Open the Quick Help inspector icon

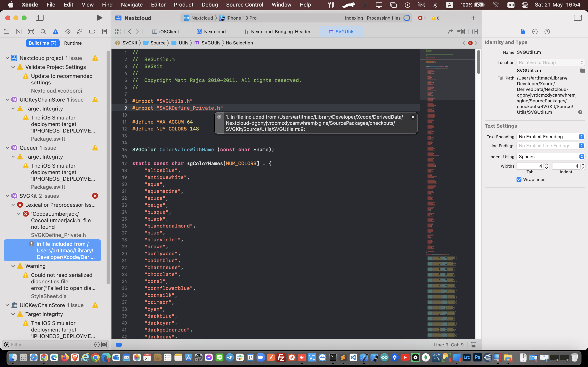547,32
